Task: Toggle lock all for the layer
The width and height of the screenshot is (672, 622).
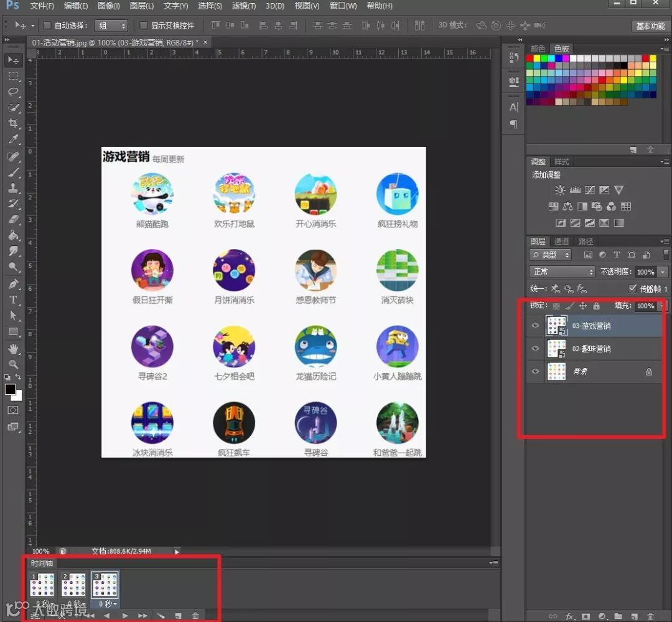Action: (596, 306)
